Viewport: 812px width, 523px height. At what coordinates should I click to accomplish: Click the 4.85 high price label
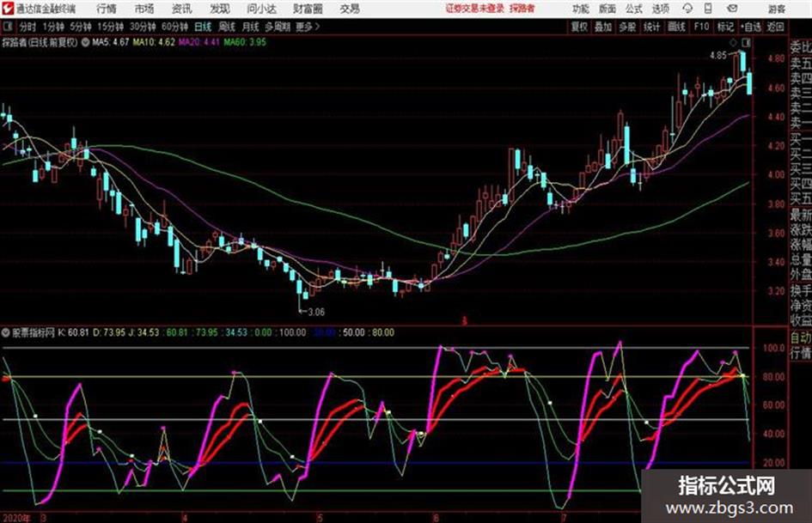(717, 56)
